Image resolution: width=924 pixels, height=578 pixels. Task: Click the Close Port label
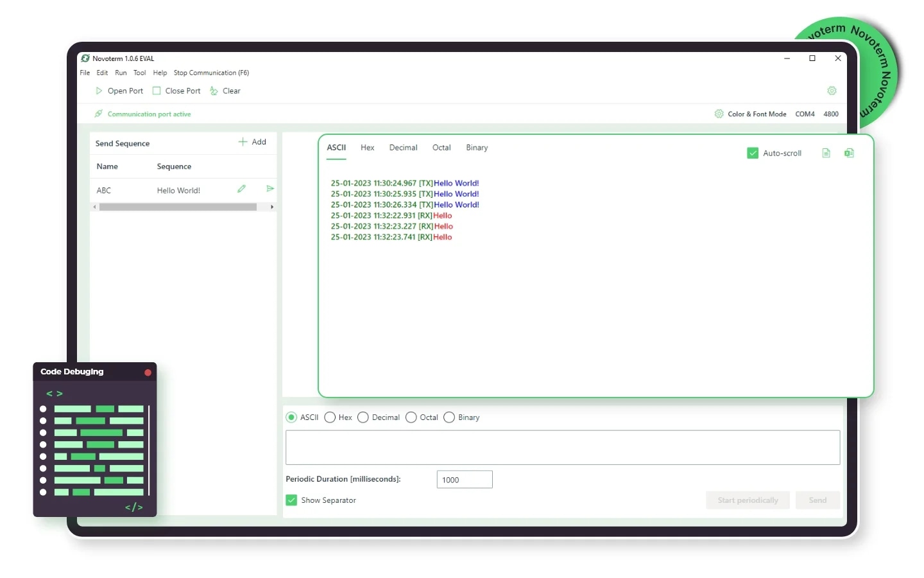pyautogui.click(x=183, y=91)
